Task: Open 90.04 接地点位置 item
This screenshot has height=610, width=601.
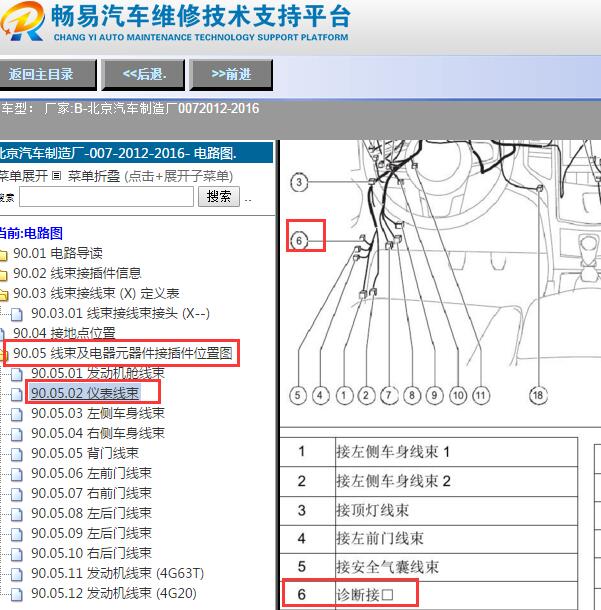Action: [x=64, y=333]
